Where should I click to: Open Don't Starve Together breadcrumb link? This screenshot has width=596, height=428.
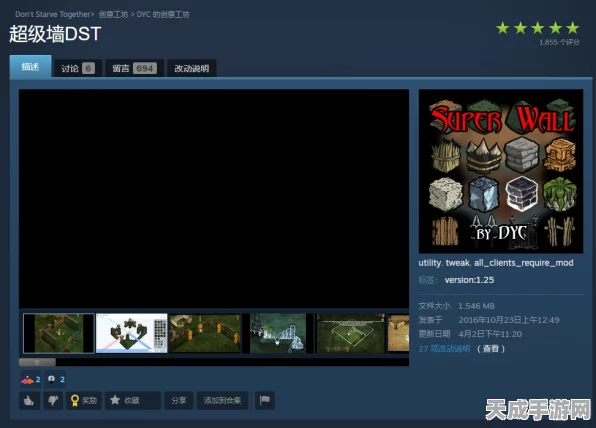(53, 14)
